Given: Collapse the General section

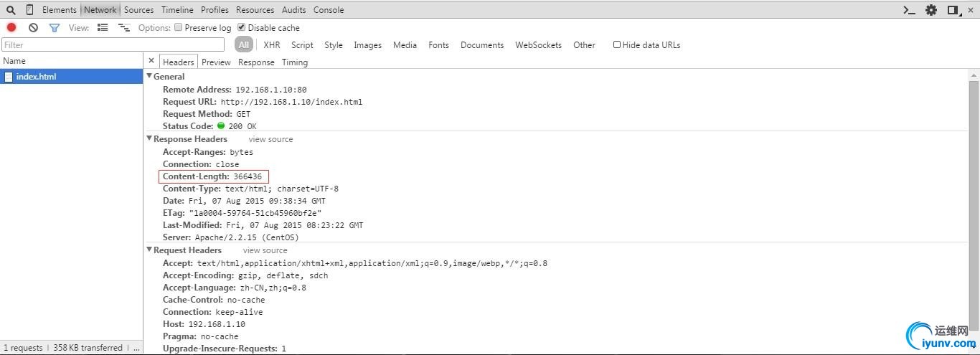Looking at the screenshot, I should pyautogui.click(x=149, y=76).
